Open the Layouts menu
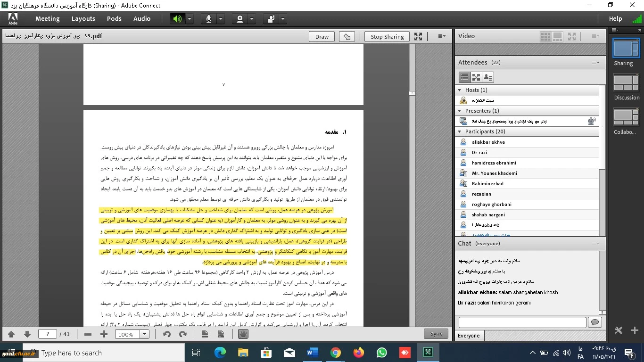The height and width of the screenshot is (362, 644). (x=83, y=19)
